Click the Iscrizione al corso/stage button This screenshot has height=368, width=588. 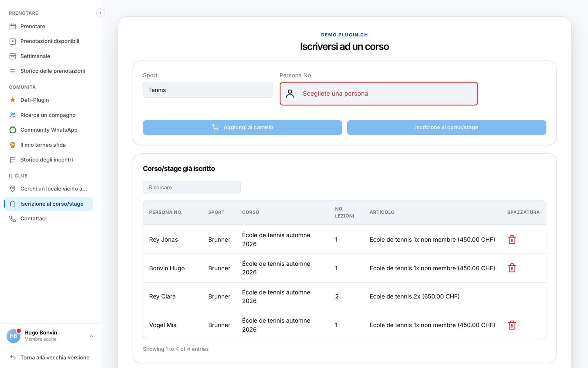pyautogui.click(x=447, y=128)
